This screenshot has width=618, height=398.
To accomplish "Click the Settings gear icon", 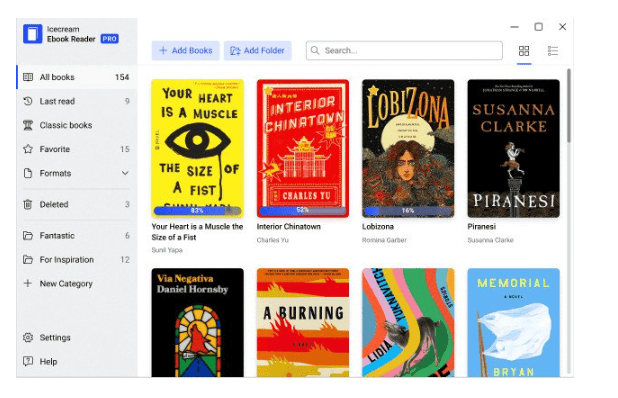I will pos(28,338).
